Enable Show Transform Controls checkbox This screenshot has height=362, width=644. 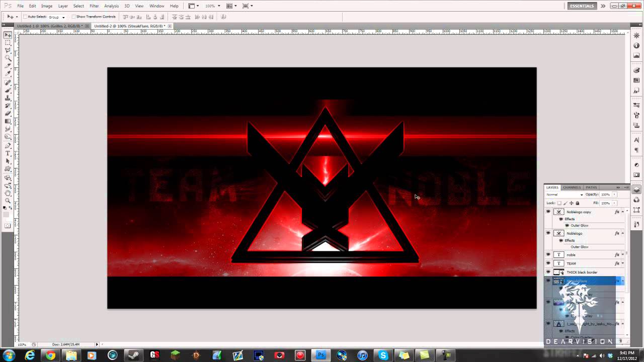coord(73,17)
